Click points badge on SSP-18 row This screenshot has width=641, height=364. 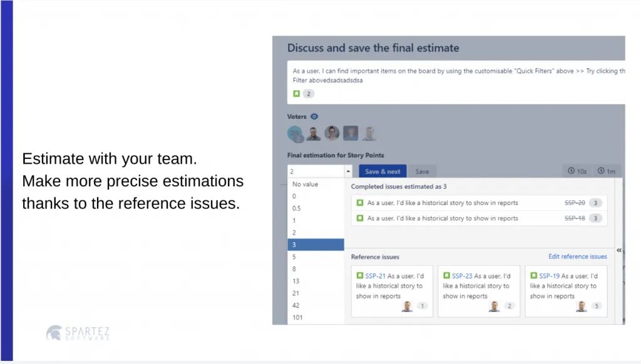(596, 218)
